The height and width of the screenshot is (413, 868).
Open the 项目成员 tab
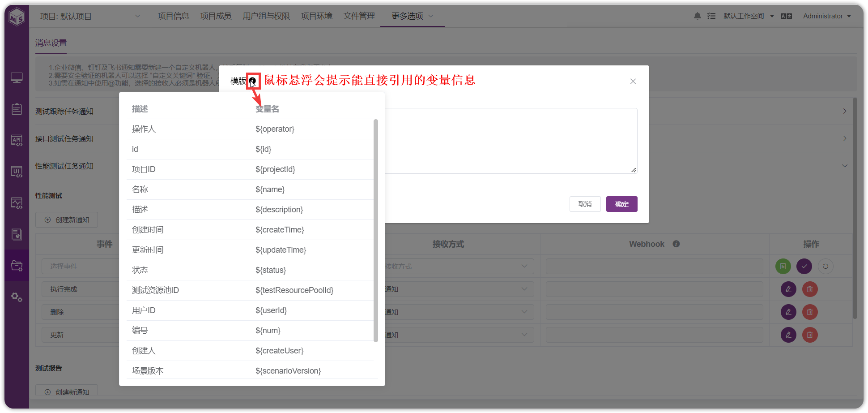[216, 16]
